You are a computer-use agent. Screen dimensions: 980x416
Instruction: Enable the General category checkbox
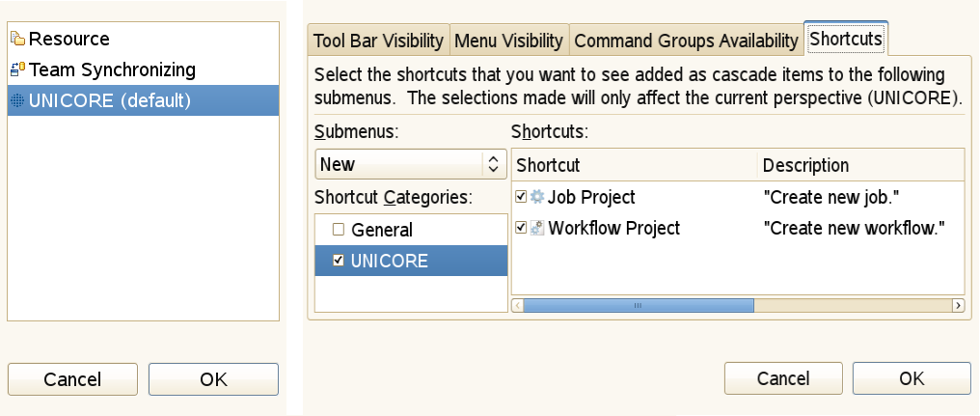[338, 230]
